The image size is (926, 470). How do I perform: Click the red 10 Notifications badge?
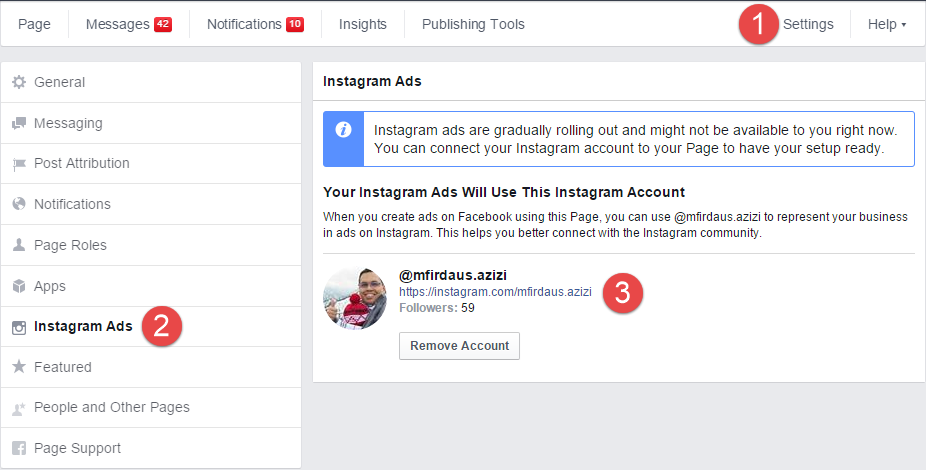click(295, 24)
